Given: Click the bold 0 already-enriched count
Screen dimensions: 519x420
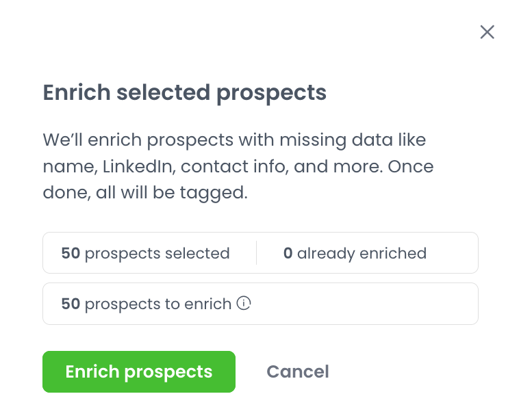Looking at the screenshot, I should [x=288, y=253].
